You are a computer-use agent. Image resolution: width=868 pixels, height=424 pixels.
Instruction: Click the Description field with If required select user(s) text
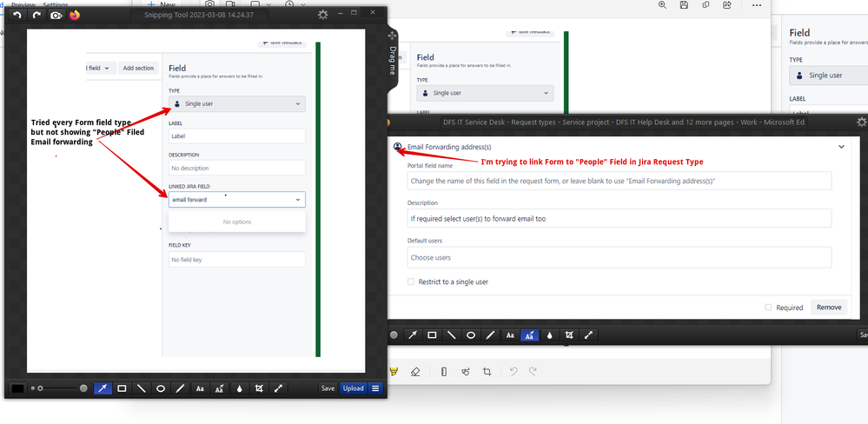(x=620, y=218)
